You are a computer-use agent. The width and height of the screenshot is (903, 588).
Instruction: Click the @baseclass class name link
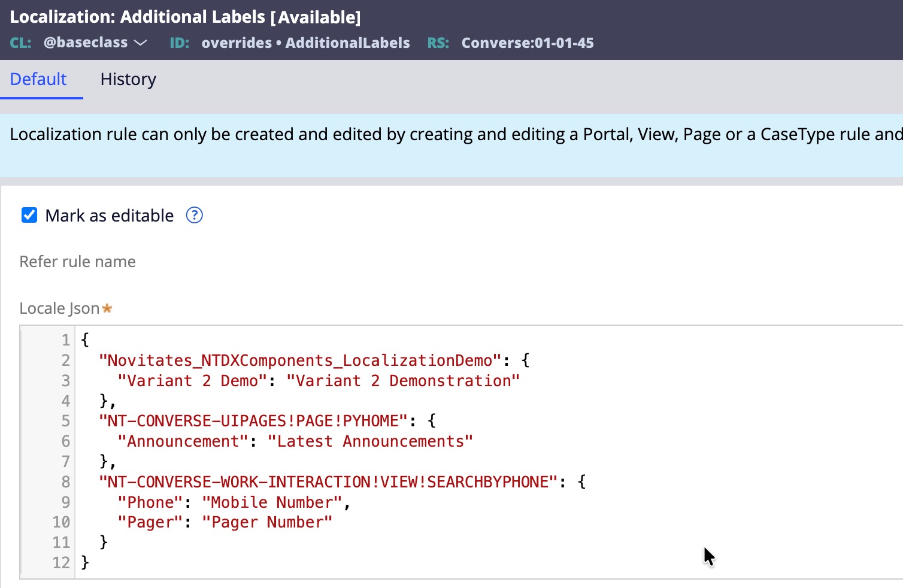pos(86,43)
